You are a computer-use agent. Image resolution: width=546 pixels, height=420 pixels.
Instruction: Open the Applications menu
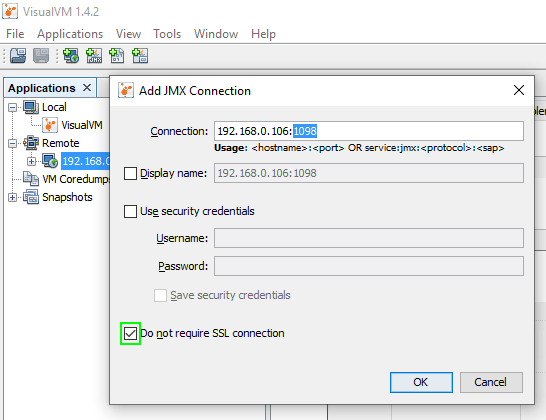(x=70, y=34)
